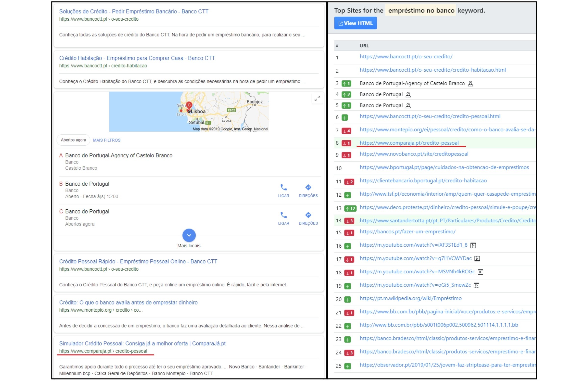Click the video icon beside the q7l1VCWYDac YouTube link
The width and height of the screenshot is (588, 381).
[477, 259]
